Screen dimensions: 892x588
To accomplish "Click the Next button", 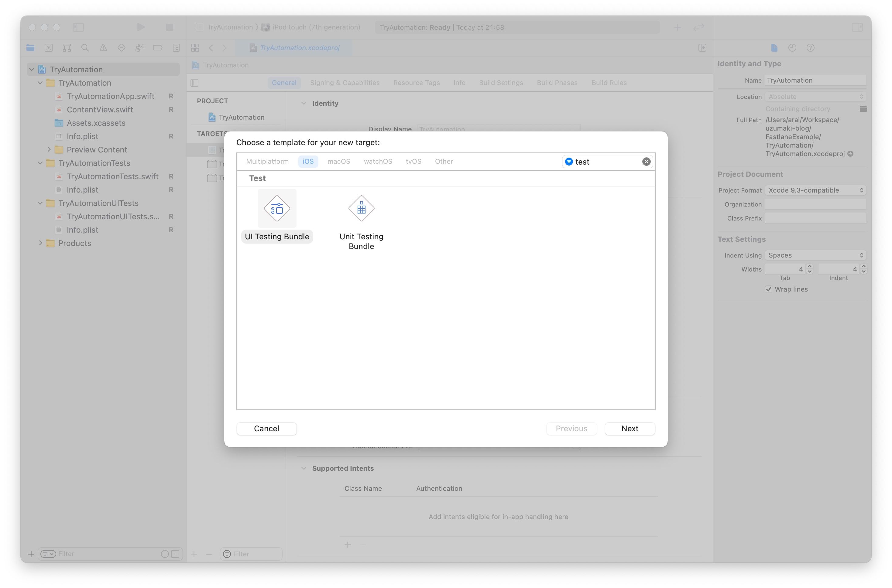I will [630, 428].
